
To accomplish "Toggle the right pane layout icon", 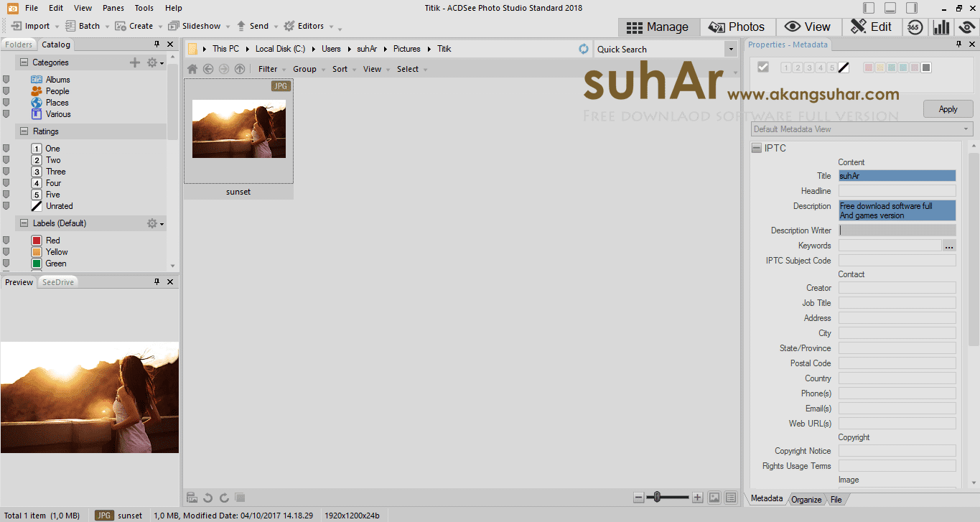I will (912, 9).
